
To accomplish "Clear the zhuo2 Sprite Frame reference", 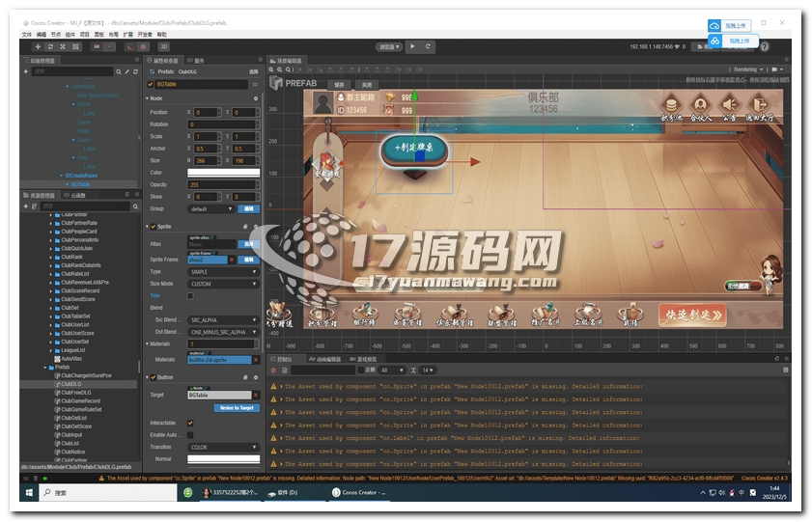I will [x=232, y=260].
